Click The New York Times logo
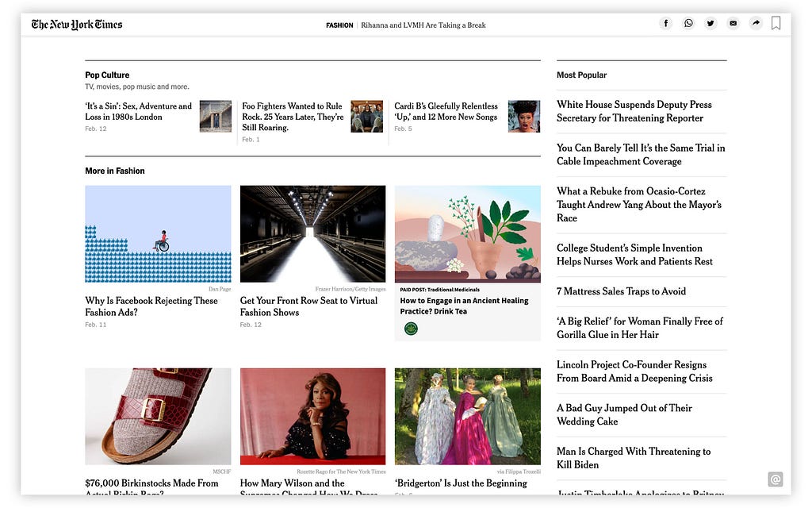812x508 pixels. (77, 25)
